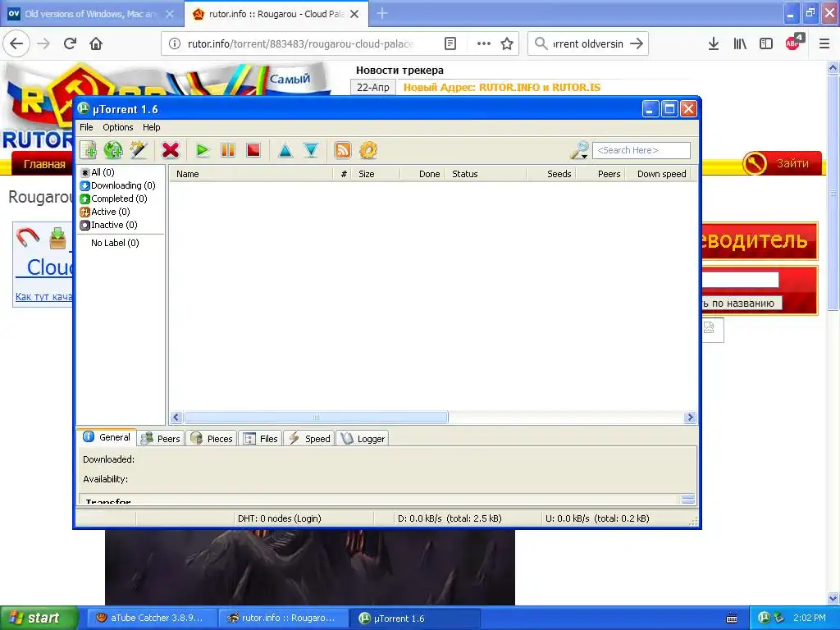Click the Add Torrent toolbar icon
The width and height of the screenshot is (840, 630).
pyautogui.click(x=88, y=150)
